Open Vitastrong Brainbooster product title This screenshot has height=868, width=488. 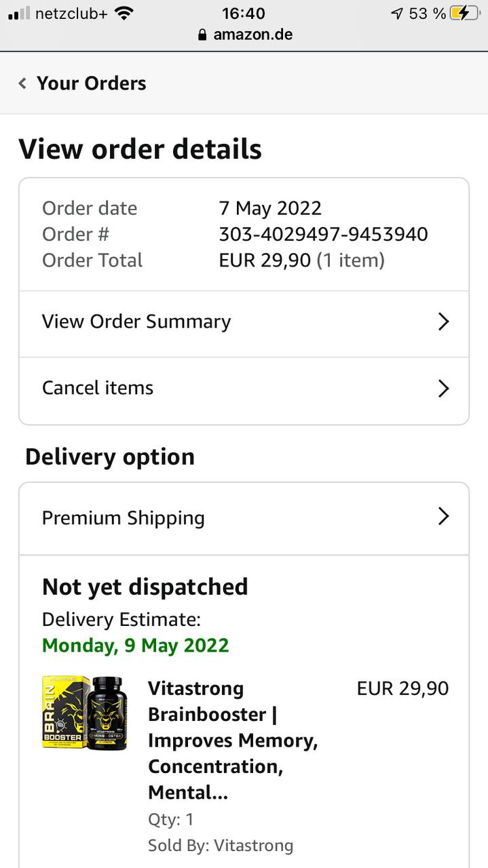[x=232, y=740]
